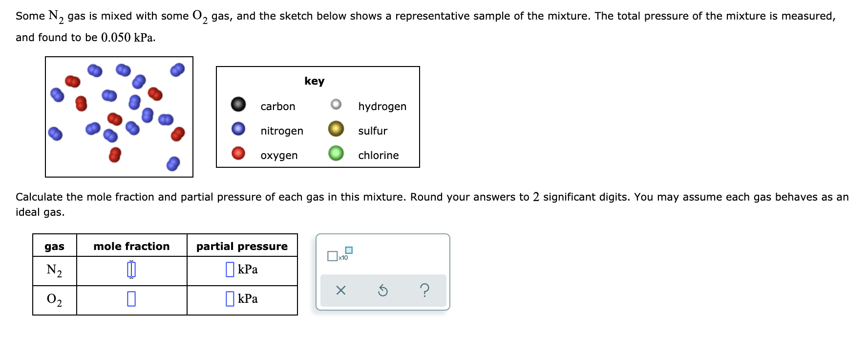Click the 'key' legend title
This screenshot has height=339, width=868.
click(x=314, y=81)
